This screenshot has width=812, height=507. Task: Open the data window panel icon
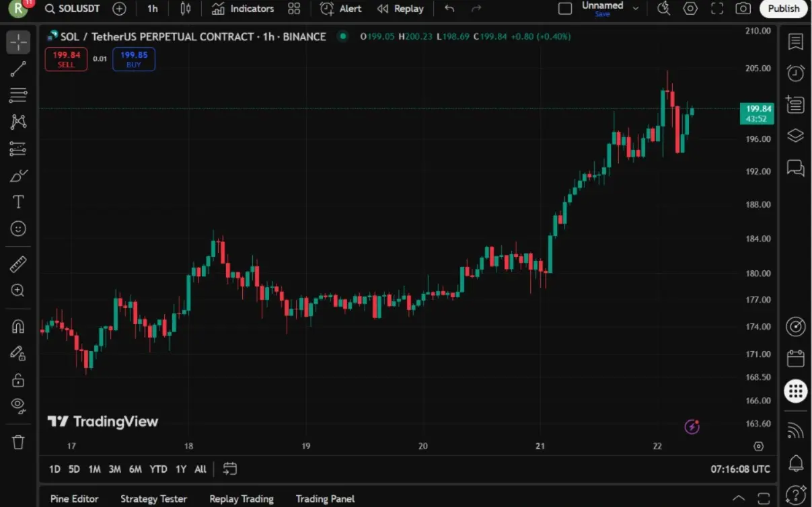coord(796,104)
